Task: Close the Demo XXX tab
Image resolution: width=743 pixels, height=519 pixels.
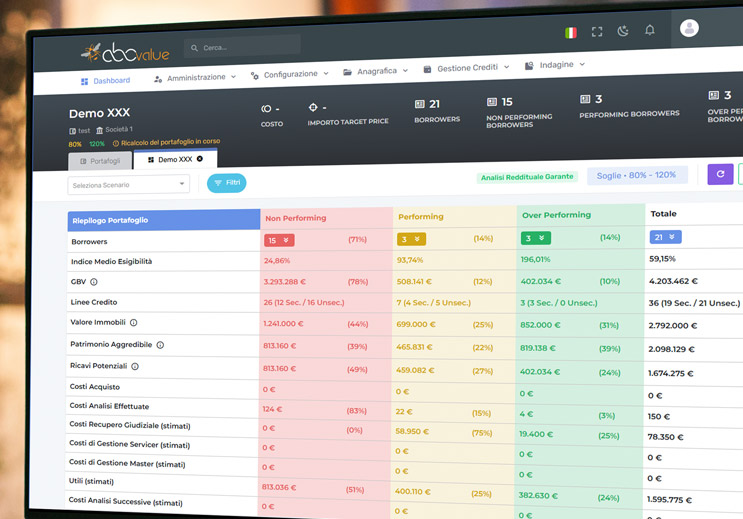Action: coord(200,159)
